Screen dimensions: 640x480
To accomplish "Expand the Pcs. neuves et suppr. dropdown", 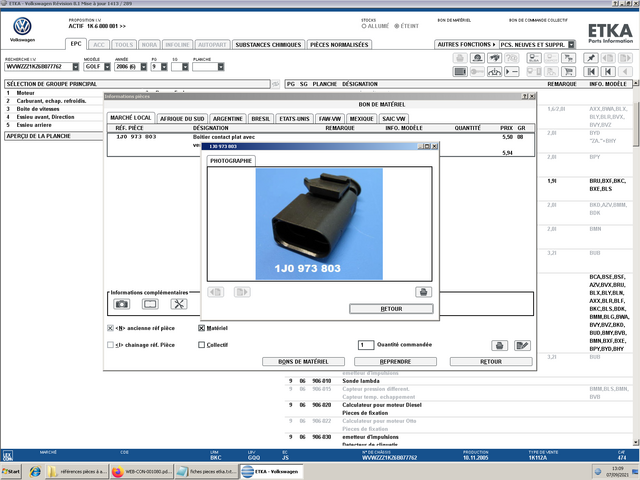I will click(571, 44).
